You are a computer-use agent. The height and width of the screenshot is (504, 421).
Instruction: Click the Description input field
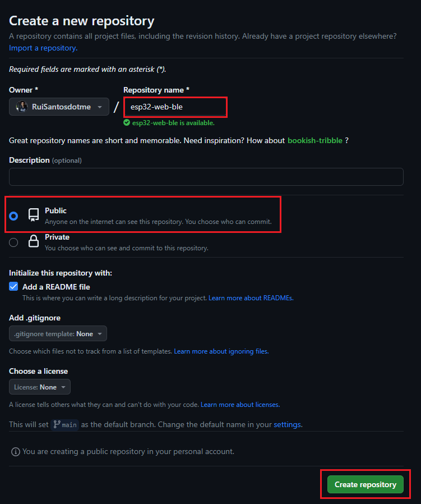[x=206, y=176]
